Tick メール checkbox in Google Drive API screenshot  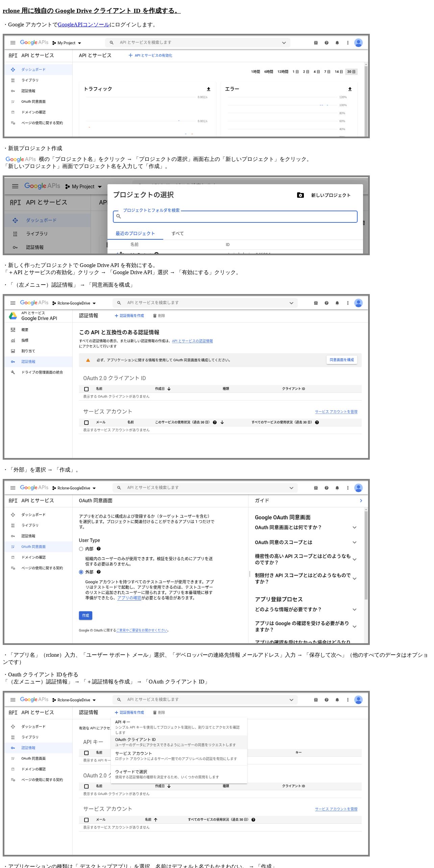point(87,423)
